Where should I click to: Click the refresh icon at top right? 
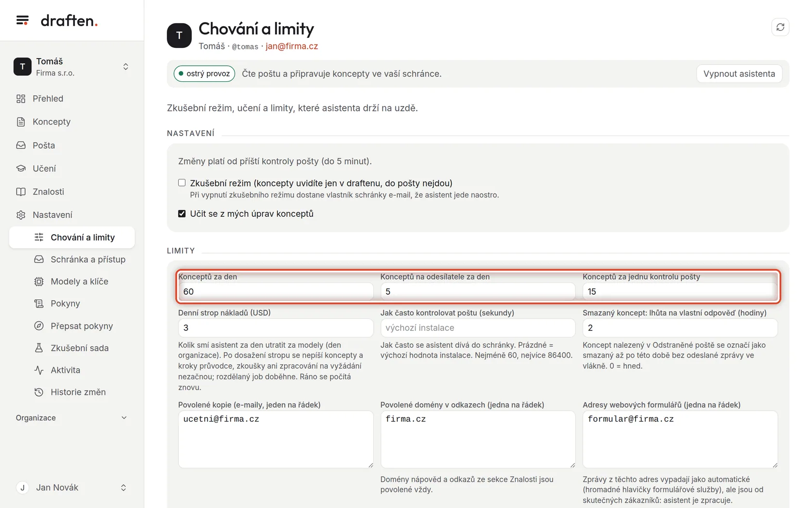[780, 27]
